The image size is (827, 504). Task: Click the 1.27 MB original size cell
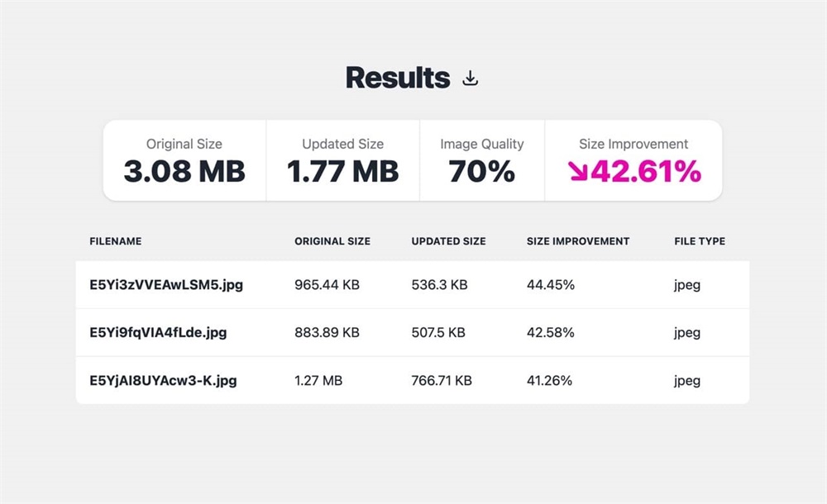click(x=318, y=381)
